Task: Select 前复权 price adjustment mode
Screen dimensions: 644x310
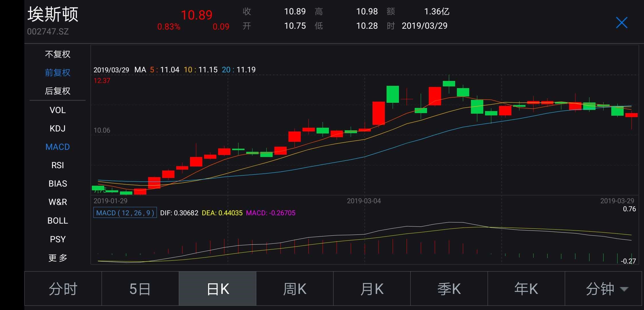Action: point(58,73)
